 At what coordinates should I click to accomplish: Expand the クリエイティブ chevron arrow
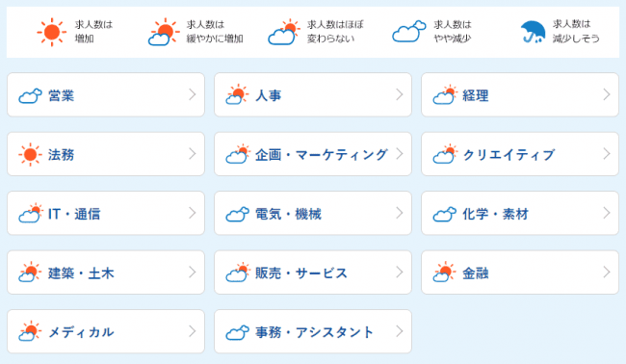coord(607,154)
